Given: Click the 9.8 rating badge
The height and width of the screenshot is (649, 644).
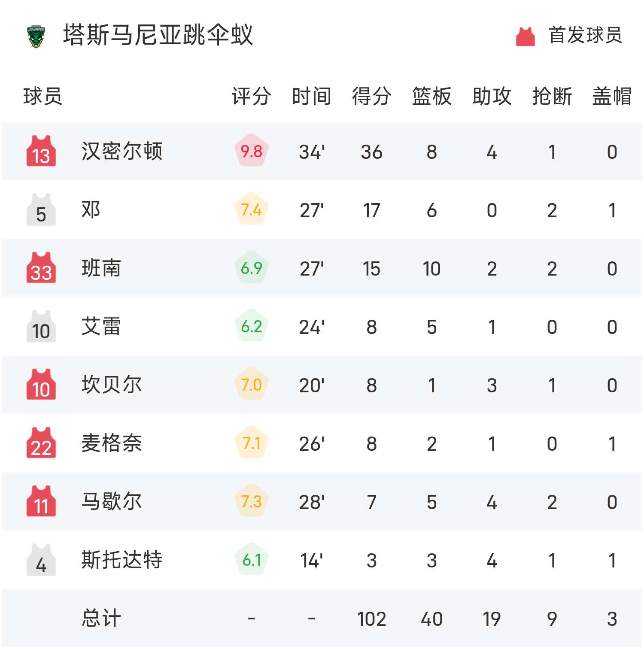Looking at the screenshot, I should click(252, 151).
